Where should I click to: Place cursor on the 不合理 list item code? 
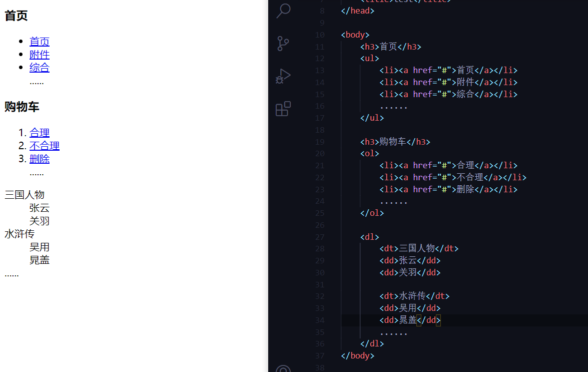pos(453,177)
